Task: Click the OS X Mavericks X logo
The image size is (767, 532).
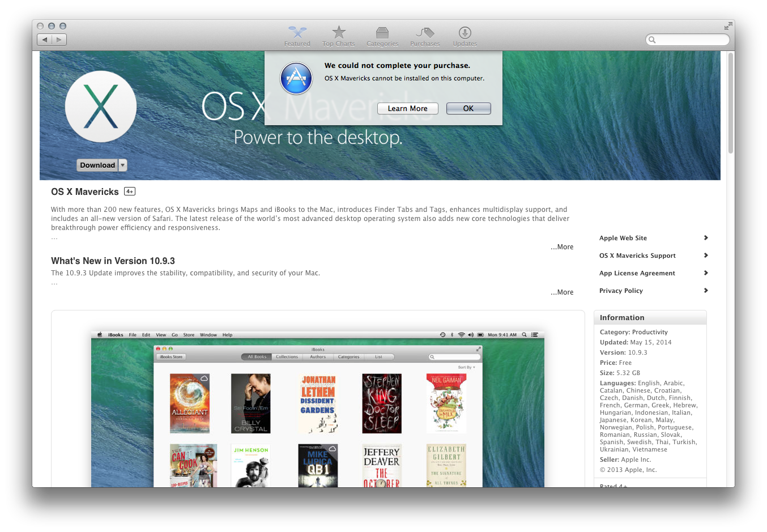Action: point(101,107)
